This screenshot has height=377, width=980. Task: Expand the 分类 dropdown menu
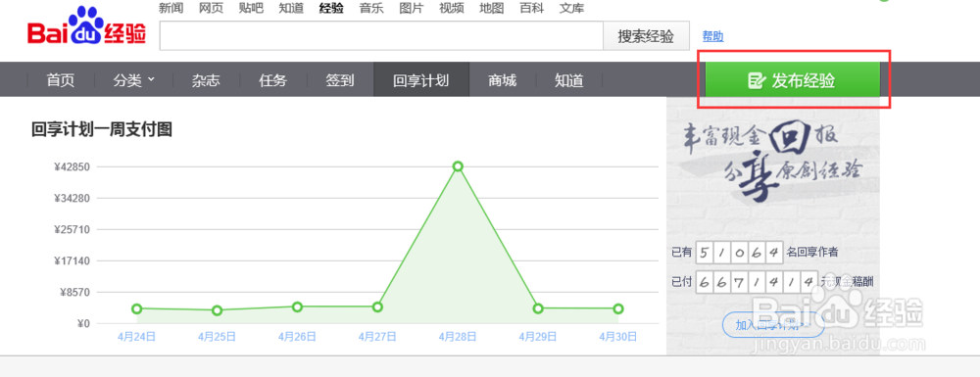coord(133,80)
